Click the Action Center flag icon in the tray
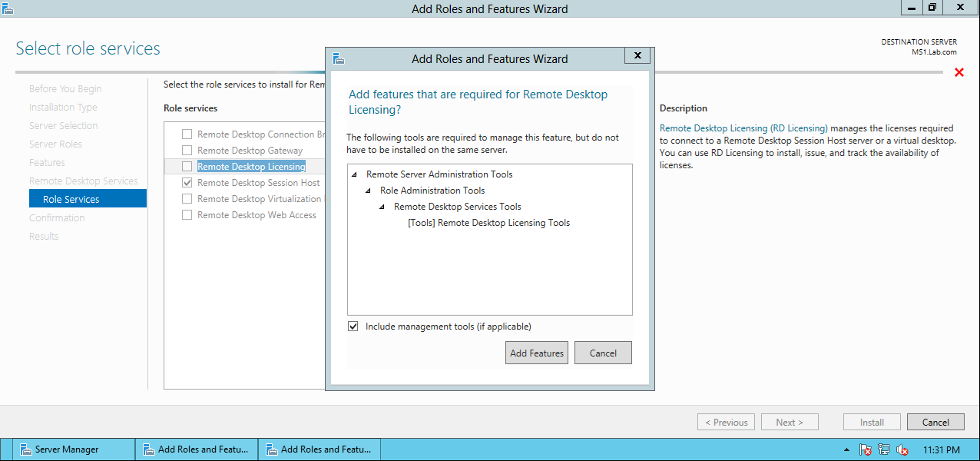The height and width of the screenshot is (461, 980). [x=866, y=449]
